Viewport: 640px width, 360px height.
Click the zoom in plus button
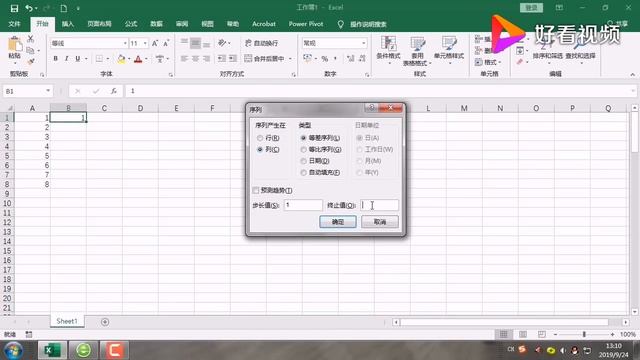click(x=612, y=334)
